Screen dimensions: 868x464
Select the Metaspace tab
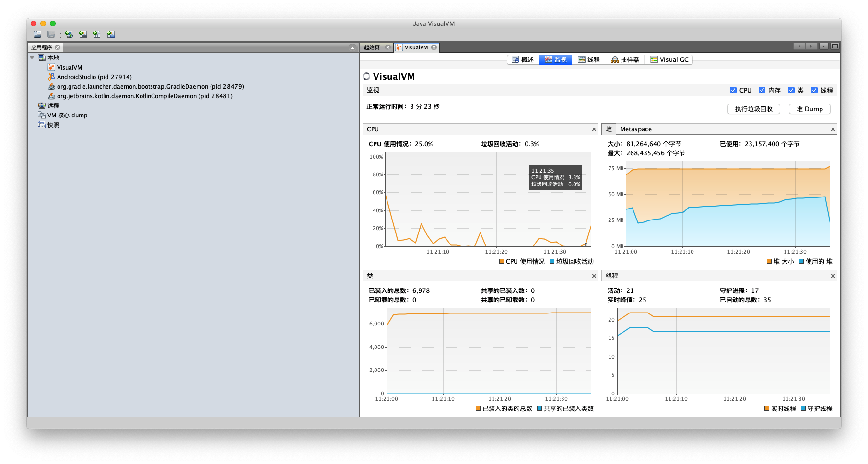tap(636, 129)
